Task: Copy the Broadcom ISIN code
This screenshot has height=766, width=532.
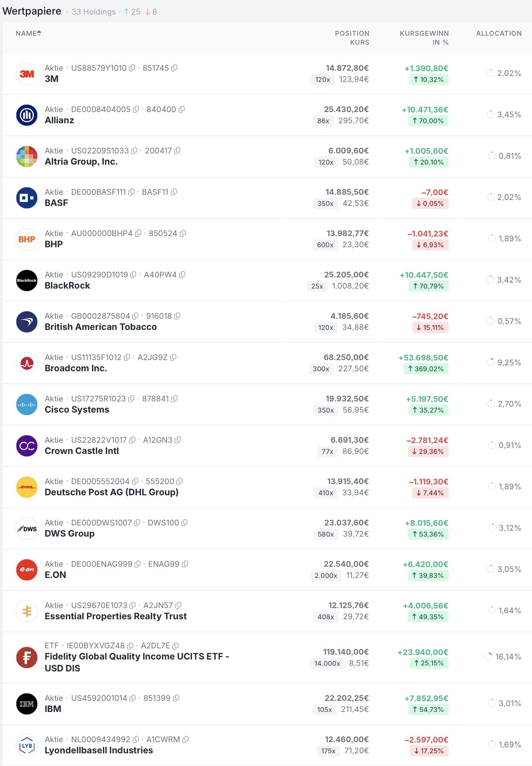Action: point(127,357)
